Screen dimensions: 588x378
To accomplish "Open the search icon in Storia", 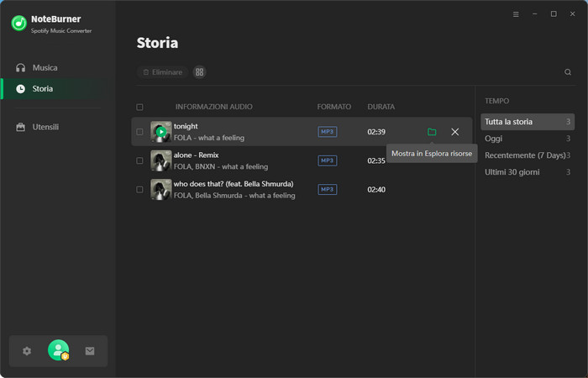I will pos(568,72).
